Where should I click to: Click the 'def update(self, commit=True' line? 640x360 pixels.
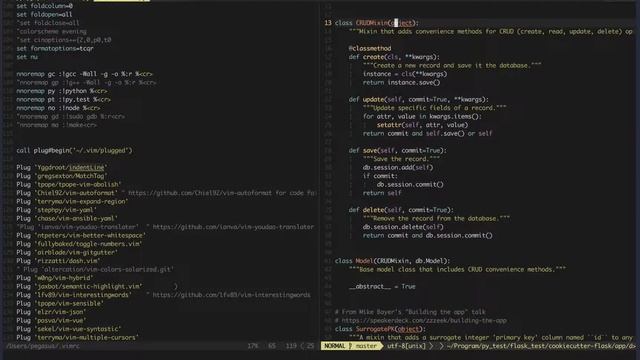[418, 99]
